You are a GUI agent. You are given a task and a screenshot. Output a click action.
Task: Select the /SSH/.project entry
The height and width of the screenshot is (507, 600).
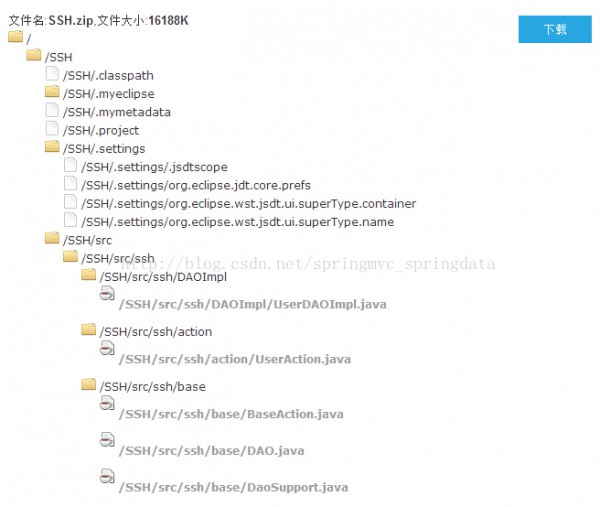click(101, 131)
